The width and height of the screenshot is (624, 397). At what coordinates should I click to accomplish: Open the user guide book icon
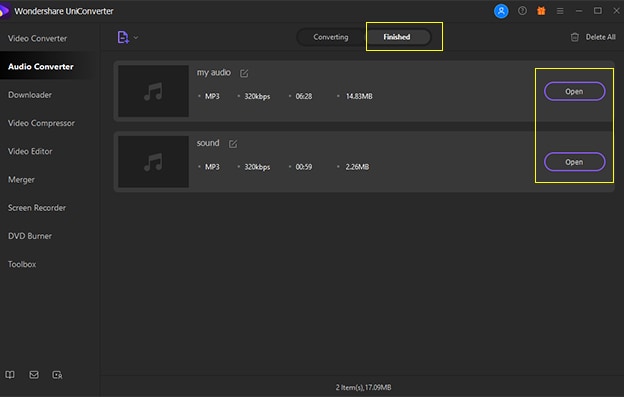point(10,375)
